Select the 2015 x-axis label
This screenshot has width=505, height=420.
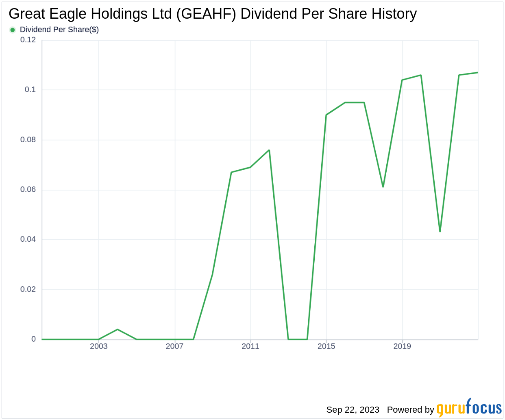(327, 346)
